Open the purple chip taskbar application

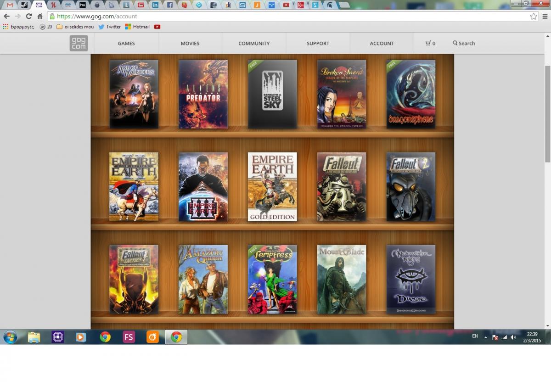pyautogui.click(x=57, y=337)
